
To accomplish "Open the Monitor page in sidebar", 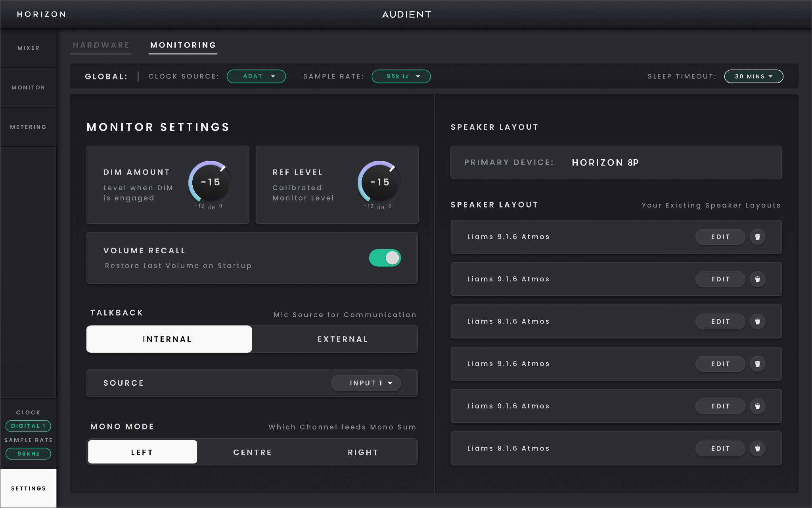I will click(29, 87).
